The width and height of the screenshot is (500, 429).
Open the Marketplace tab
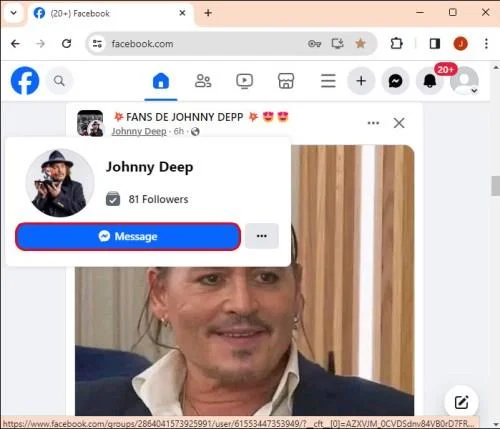tap(286, 81)
